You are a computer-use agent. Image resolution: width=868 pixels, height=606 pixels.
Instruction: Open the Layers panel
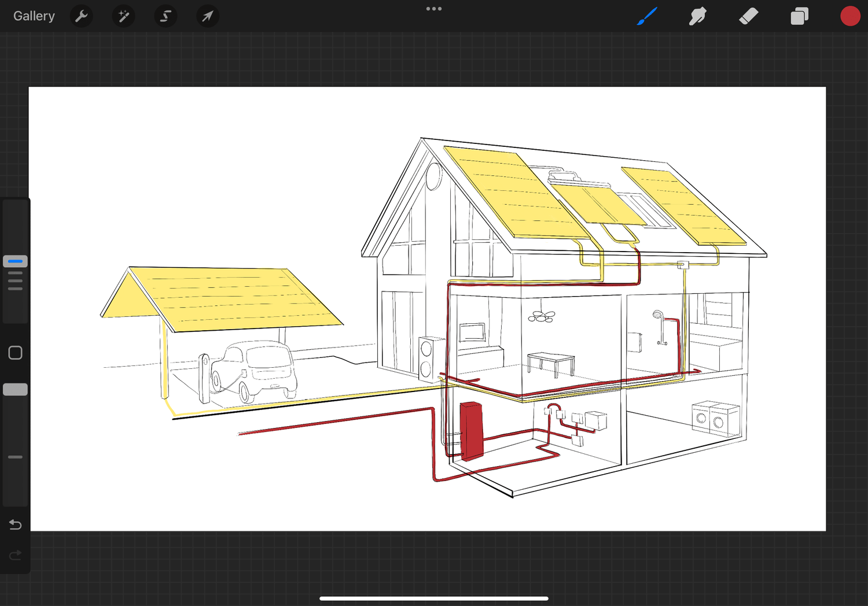[799, 16]
